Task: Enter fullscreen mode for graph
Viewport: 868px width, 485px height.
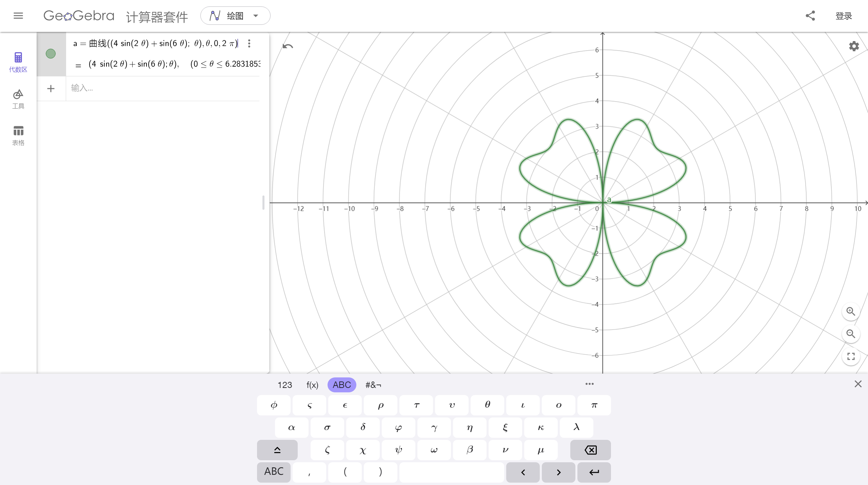Action: (x=851, y=356)
